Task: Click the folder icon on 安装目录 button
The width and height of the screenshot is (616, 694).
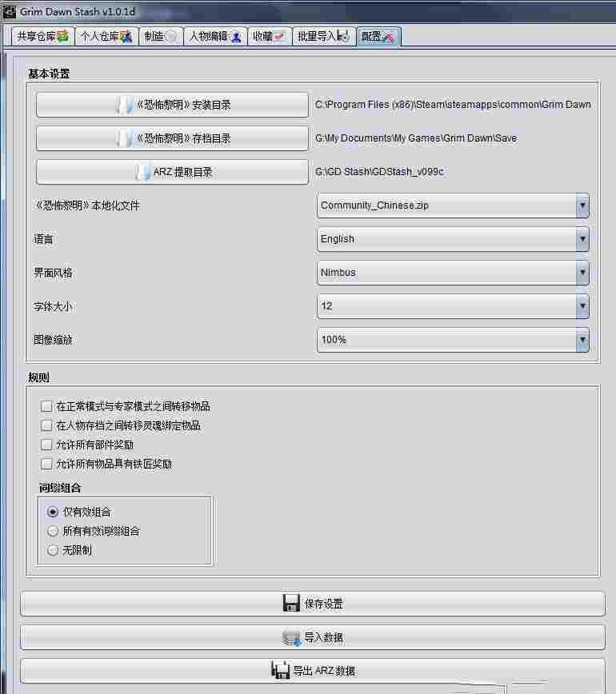Action: click(x=125, y=106)
